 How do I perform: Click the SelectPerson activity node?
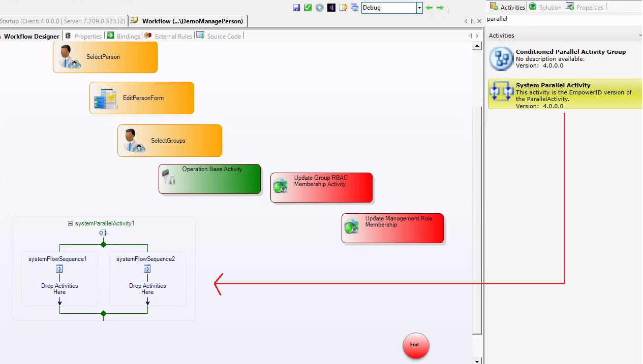point(105,57)
